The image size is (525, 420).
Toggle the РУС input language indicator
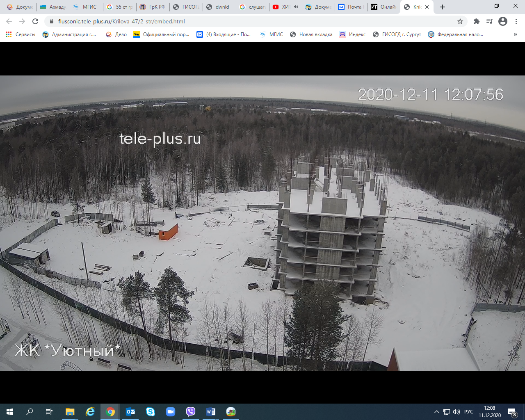468,412
